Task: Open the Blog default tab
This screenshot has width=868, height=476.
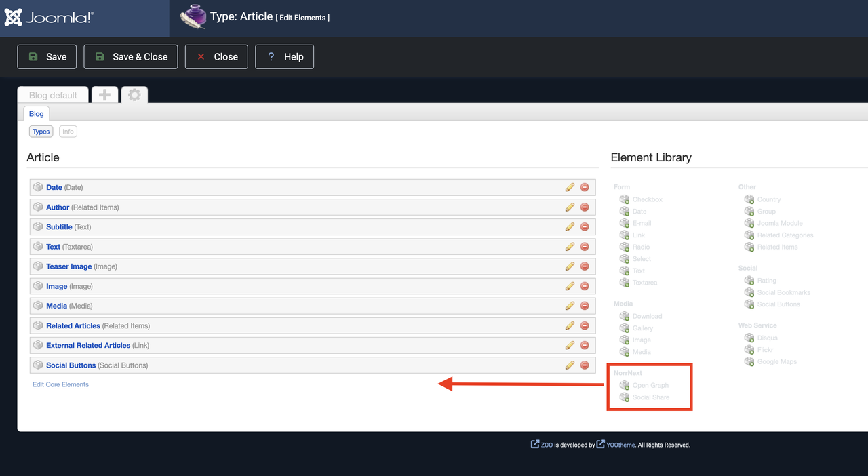Action: [53, 95]
